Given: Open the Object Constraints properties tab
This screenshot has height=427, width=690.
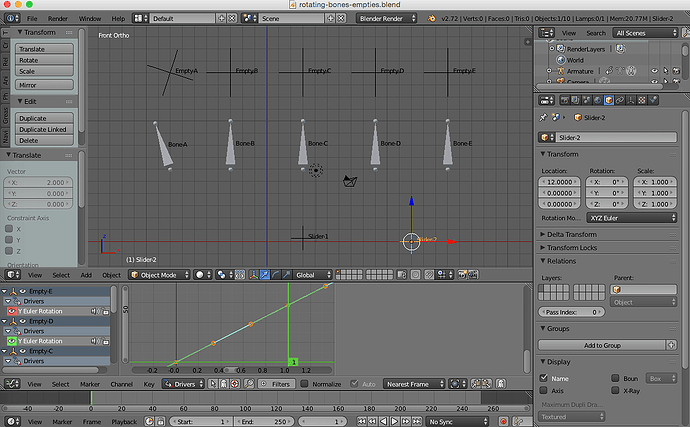Looking at the screenshot, I should (x=620, y=100).
